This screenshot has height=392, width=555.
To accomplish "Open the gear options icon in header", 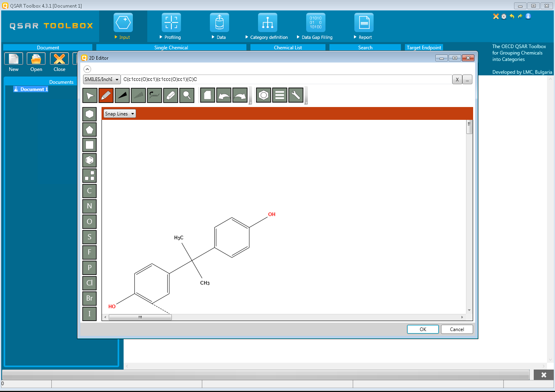I will click(504, 16).
